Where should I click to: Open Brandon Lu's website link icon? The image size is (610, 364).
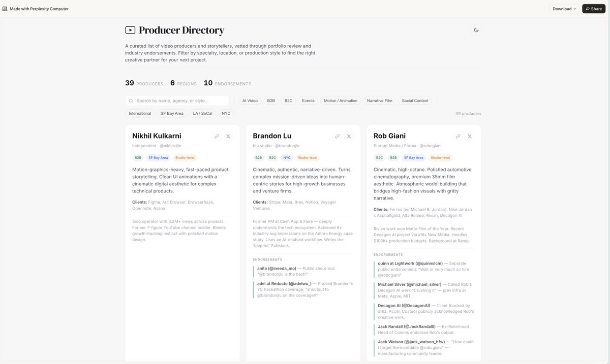[x=337, y=136]
